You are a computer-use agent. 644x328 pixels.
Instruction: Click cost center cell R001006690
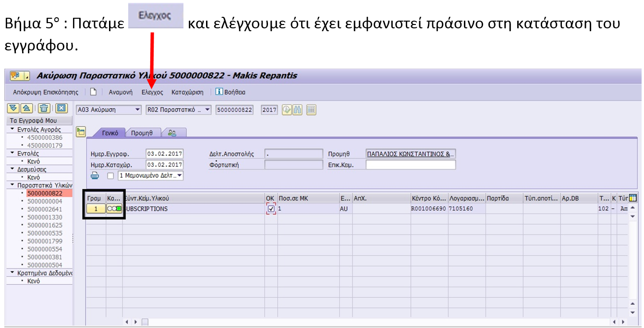point(428,209)
